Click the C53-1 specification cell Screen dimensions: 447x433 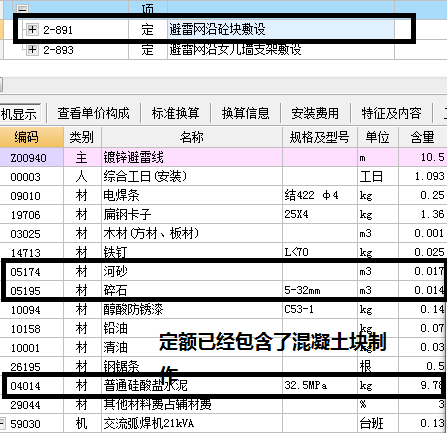320,309
